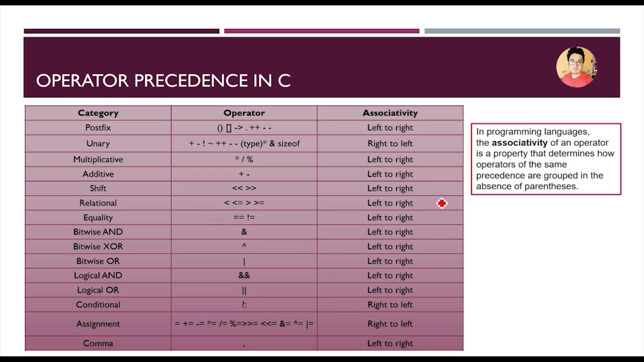Click the gray decorative bar at top right
Image resolution: width=644 pixels, height=362 pixels.
click(522, 31)
